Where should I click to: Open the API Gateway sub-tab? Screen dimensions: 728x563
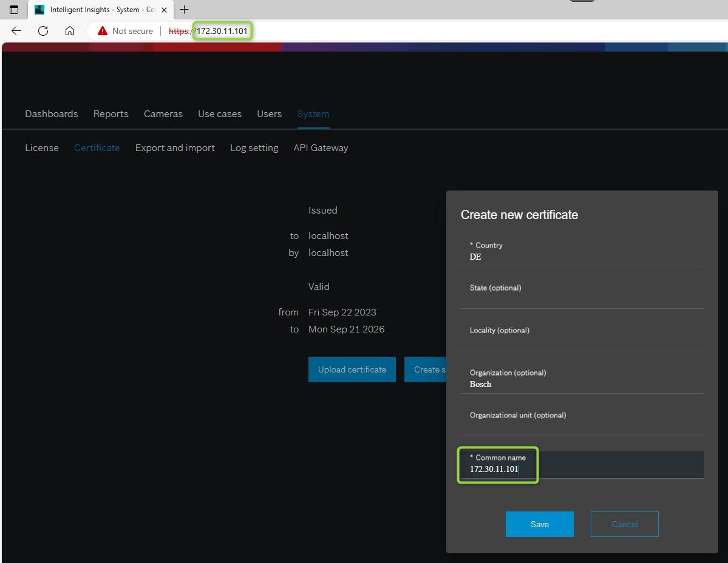321,148
